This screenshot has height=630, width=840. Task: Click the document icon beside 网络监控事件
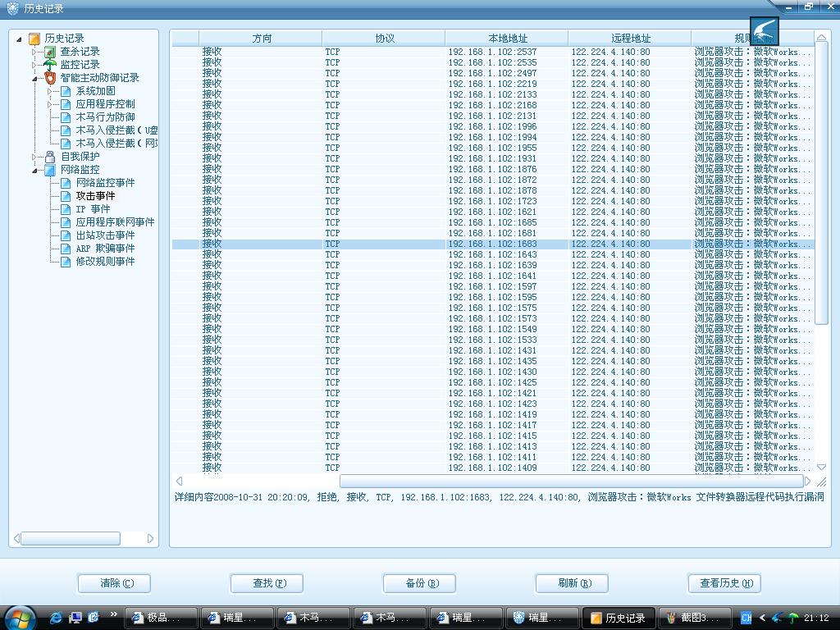(x=66, y=183)
